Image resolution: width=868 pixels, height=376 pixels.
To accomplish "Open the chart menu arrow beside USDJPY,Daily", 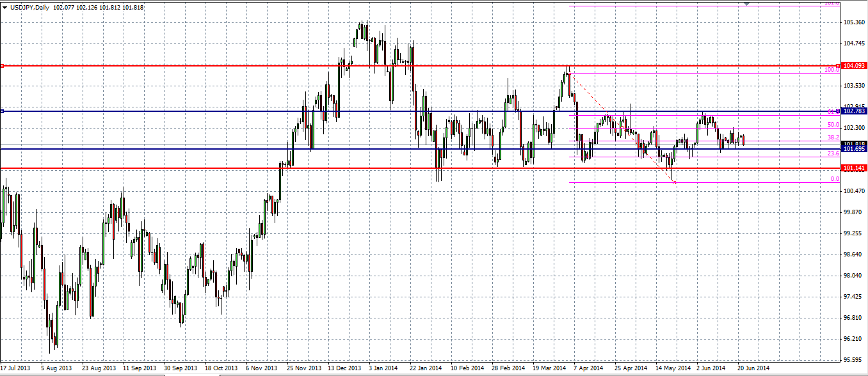I will point(4,7).
